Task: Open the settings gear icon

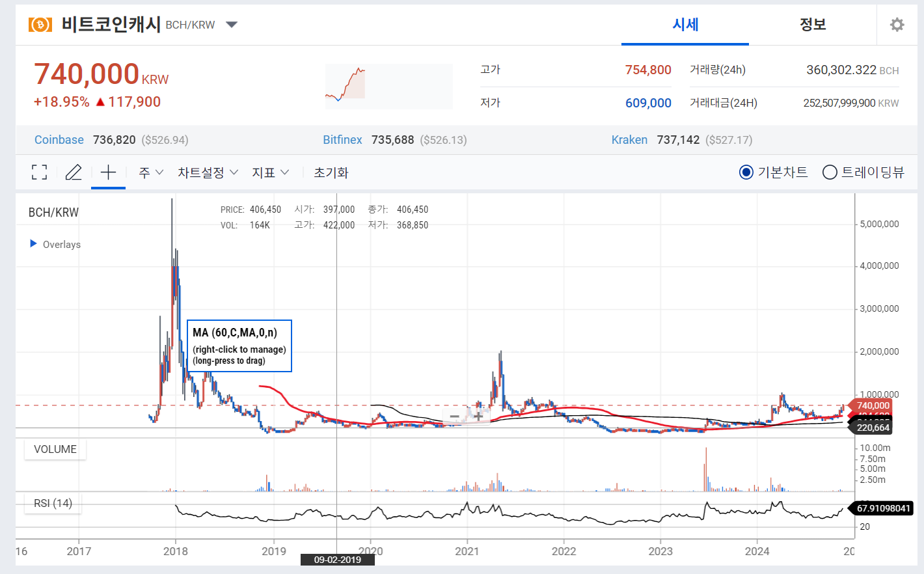Action: pyautogui.click(x=897, y=25)
